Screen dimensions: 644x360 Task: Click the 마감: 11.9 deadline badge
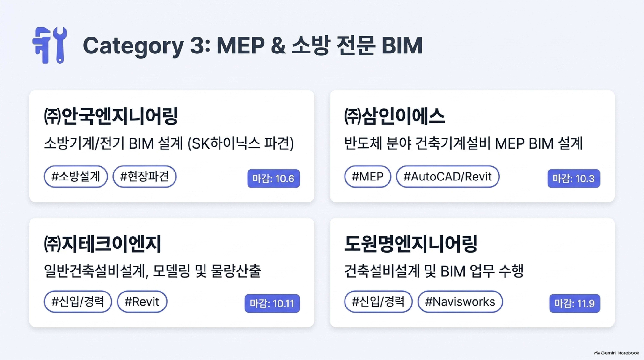point(574,303)
